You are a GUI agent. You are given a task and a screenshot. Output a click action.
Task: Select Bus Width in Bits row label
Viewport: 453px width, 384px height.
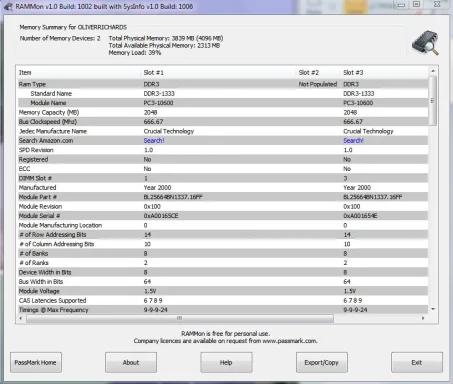click(x=41, y=282)
